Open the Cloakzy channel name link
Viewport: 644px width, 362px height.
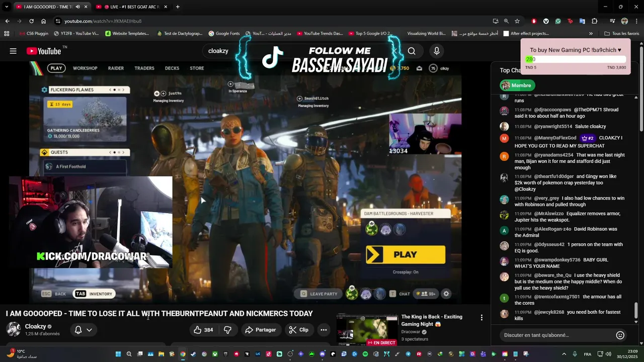tap(35, 326)
